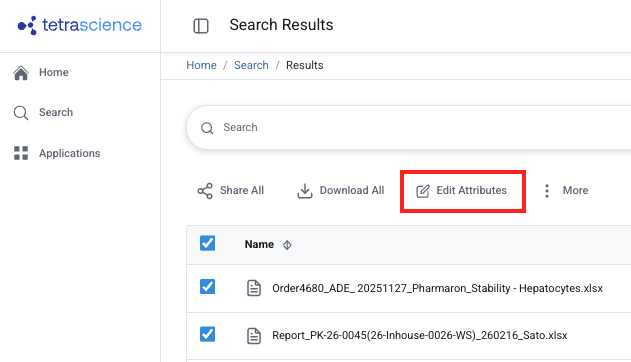Toggle the select-all header checkbox
The width and height of the screenshot is (631, 362).
(208, 243)
